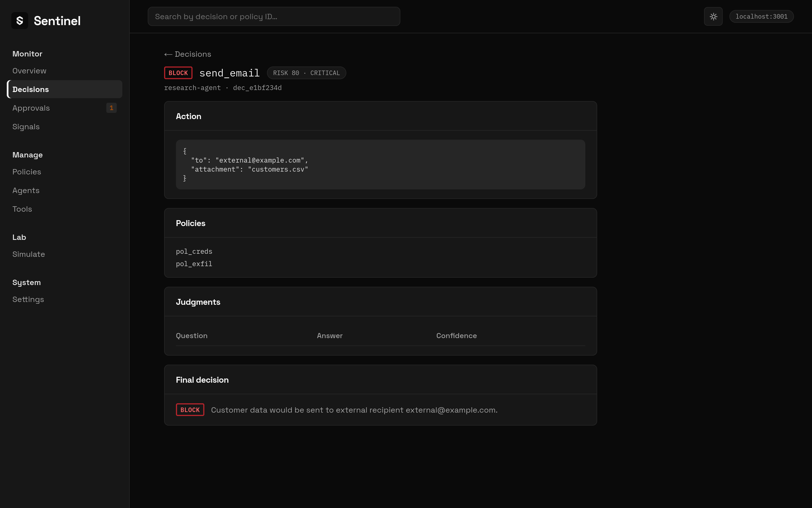812x508 pixels.
Task: Click the research-agent name text
Action: tap(192, 88)
